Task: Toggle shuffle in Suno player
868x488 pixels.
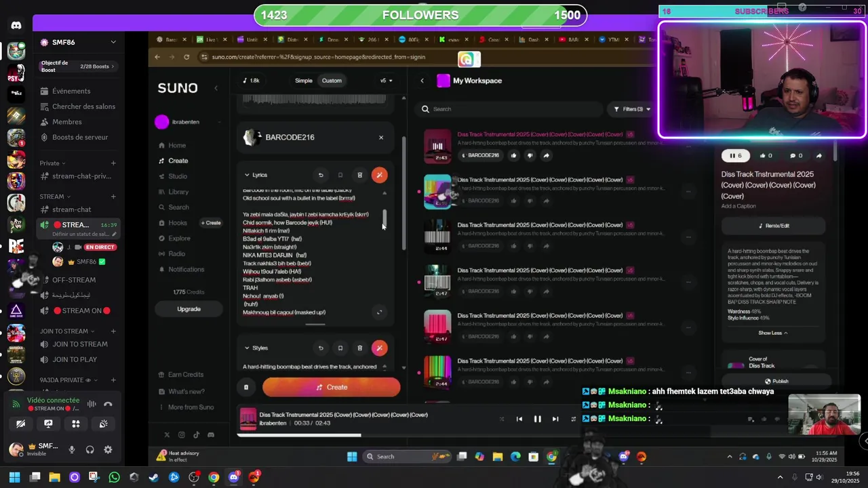Action: click(502, 419)
